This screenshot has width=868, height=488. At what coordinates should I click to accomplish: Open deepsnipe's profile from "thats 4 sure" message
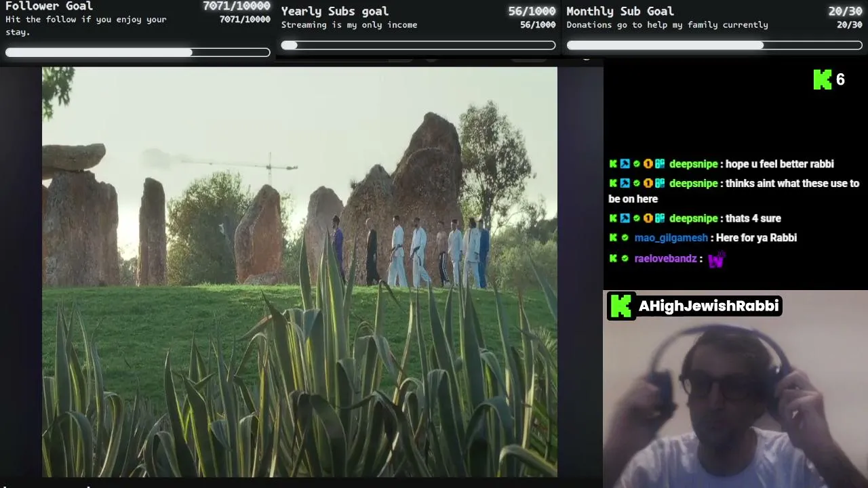pyautogui.click(x=693, y=218)
